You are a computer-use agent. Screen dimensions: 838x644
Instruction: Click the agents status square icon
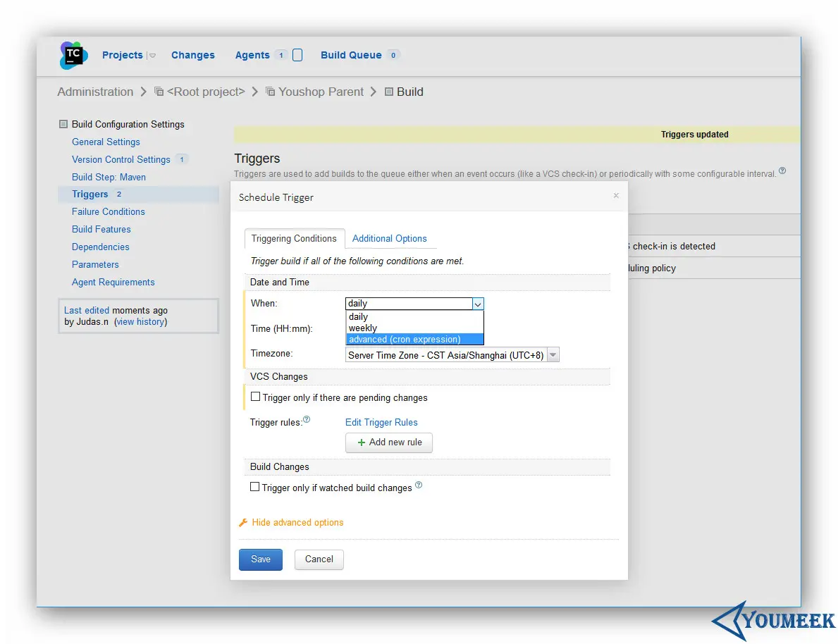[x=297, y=55]
